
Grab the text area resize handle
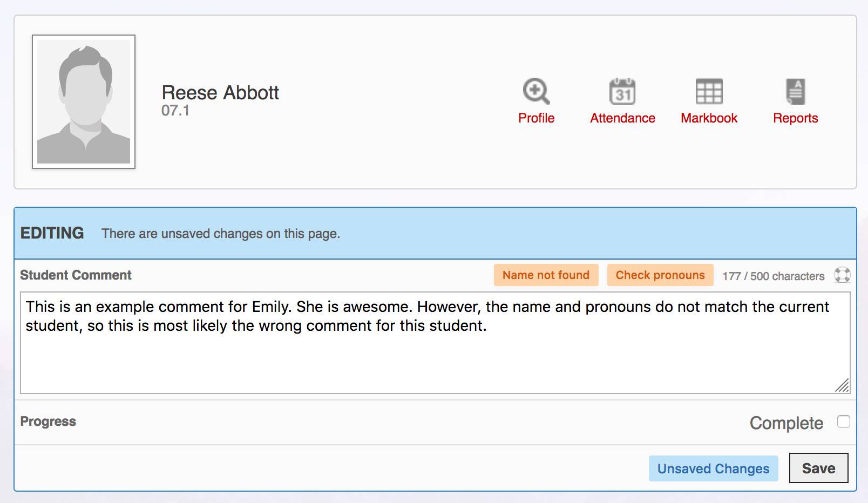pos(843,386)
